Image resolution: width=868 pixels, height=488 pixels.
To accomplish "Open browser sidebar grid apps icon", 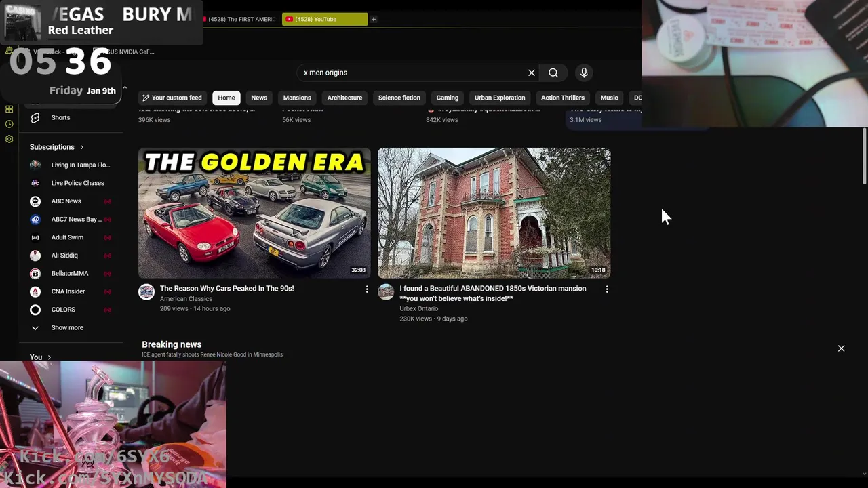I will (9, 109).
